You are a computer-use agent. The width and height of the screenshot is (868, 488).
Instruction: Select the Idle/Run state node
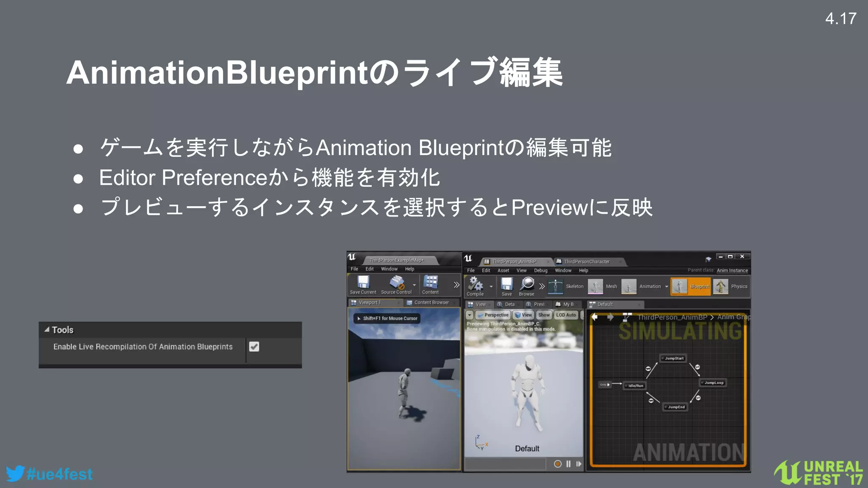pos(634,385)
